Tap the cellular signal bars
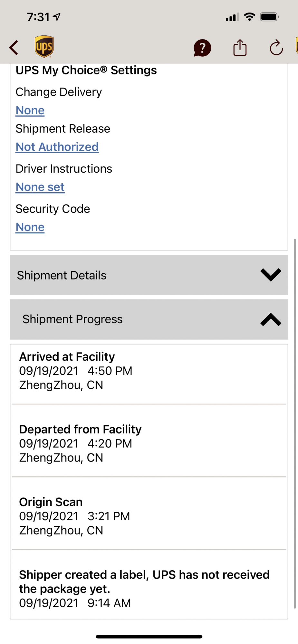 232,17
